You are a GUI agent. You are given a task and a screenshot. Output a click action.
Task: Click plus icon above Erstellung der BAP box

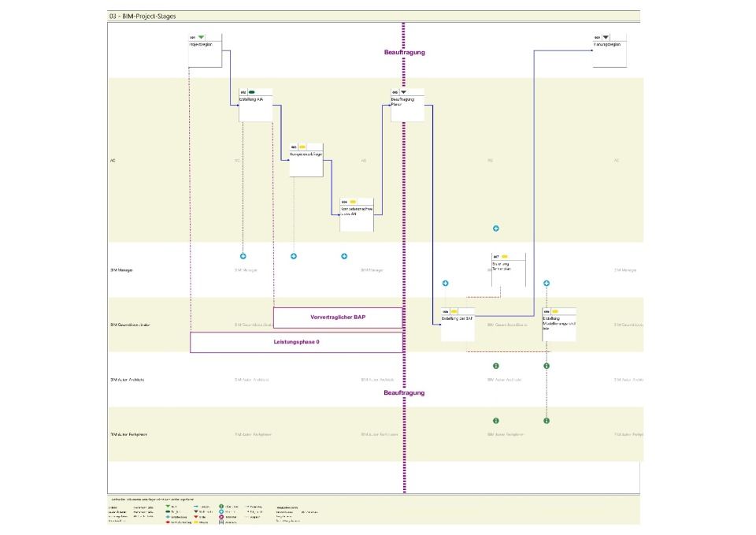(x=446, y=283)
